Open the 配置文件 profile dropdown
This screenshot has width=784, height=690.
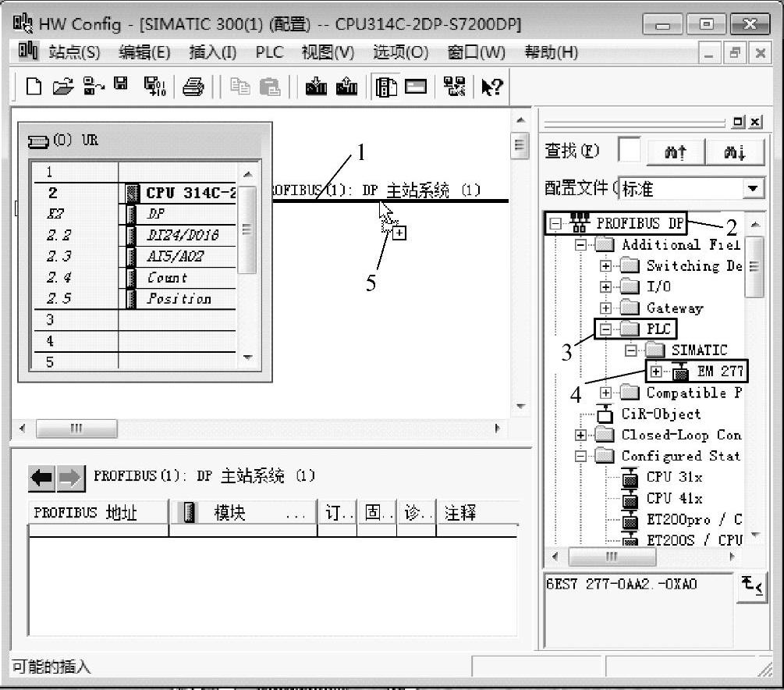tap(753, 189)
